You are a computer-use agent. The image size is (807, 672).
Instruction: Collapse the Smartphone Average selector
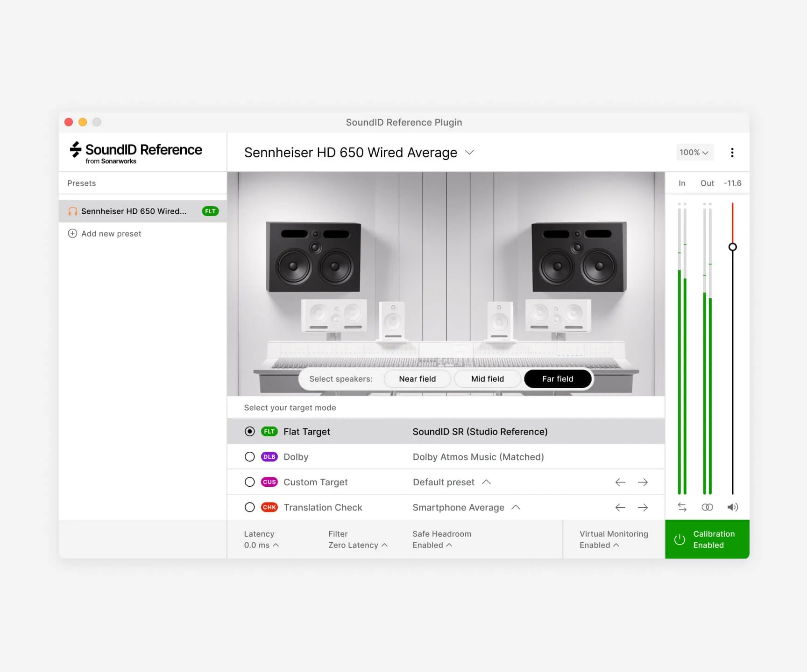tap(516, 507)
